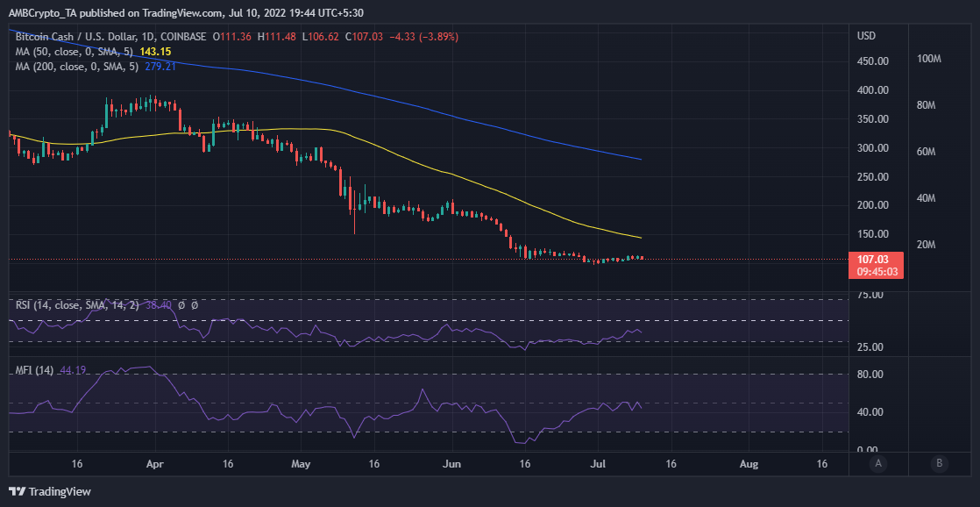Viewport: 980px width, 507px height.
Task: Select the A price scale mode button
Action: pos(878,465)
